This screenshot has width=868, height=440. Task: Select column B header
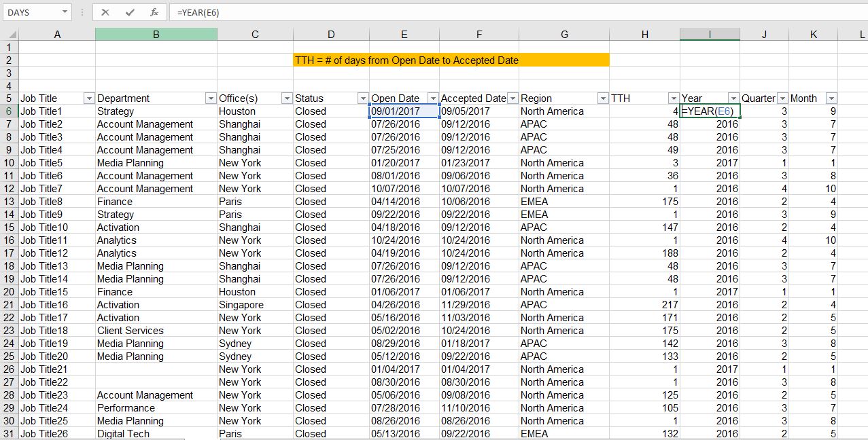click(x=156, y=34)
